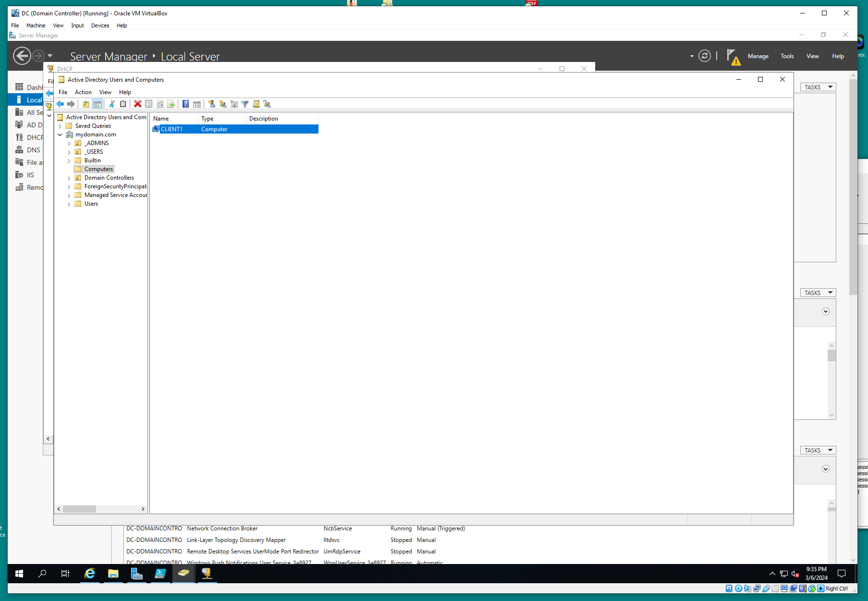This screenshot has height=601, width=868.
Task: Go back using the ADUC toolbar back arrow
Action: click(60, 104)
